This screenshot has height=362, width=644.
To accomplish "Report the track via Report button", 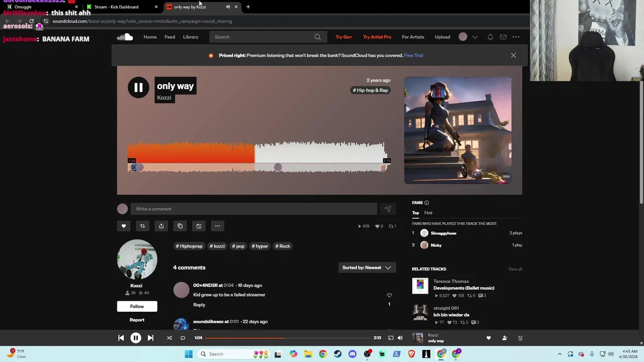I will (137, 320).
